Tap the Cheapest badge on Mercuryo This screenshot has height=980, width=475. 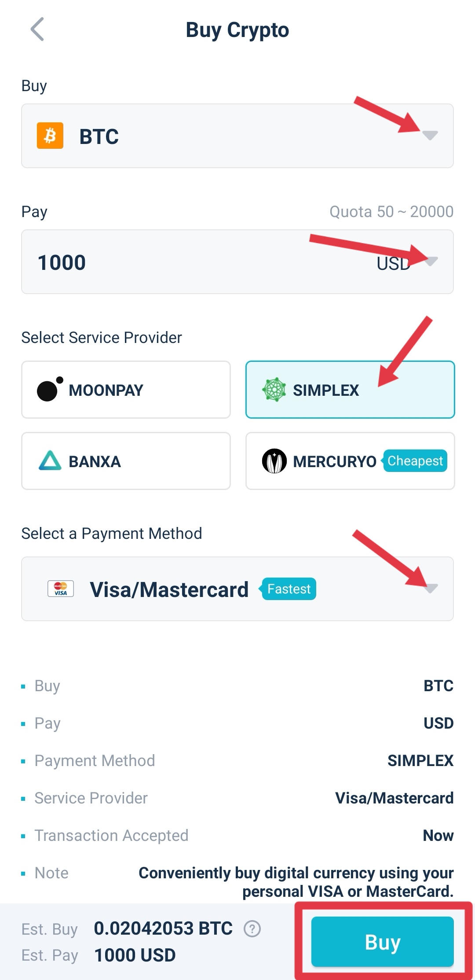[x=415, y=461]
